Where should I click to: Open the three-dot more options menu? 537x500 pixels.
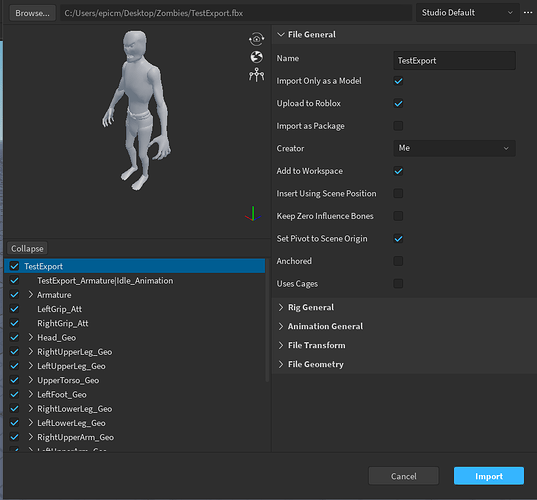tap(528, 13)
